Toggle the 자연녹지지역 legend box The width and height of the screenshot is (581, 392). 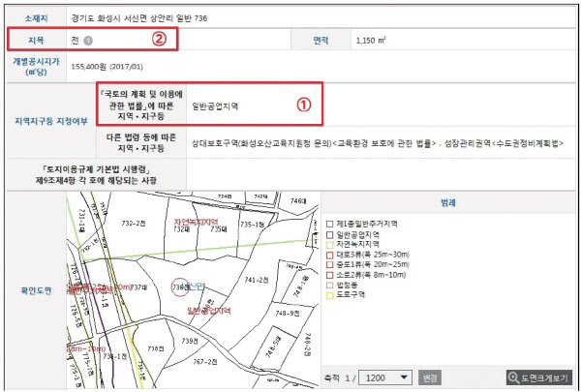point(330,244)
